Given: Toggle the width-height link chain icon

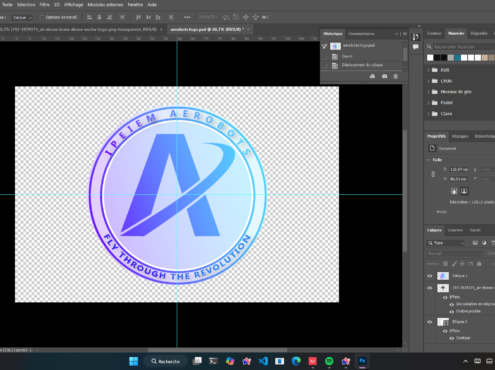Looking at the screenshot, I should 433,174.
